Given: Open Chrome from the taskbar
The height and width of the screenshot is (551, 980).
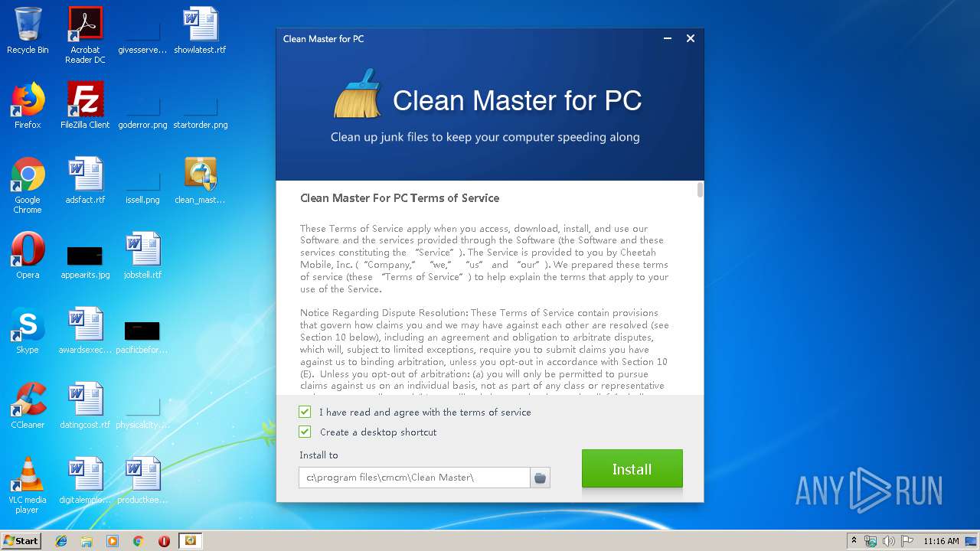Looking at the screenshot, I should 139,540.
